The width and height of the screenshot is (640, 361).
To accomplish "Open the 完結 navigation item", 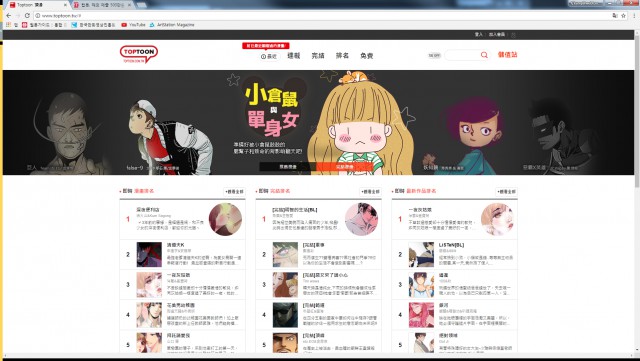I will tap(318, 56).
